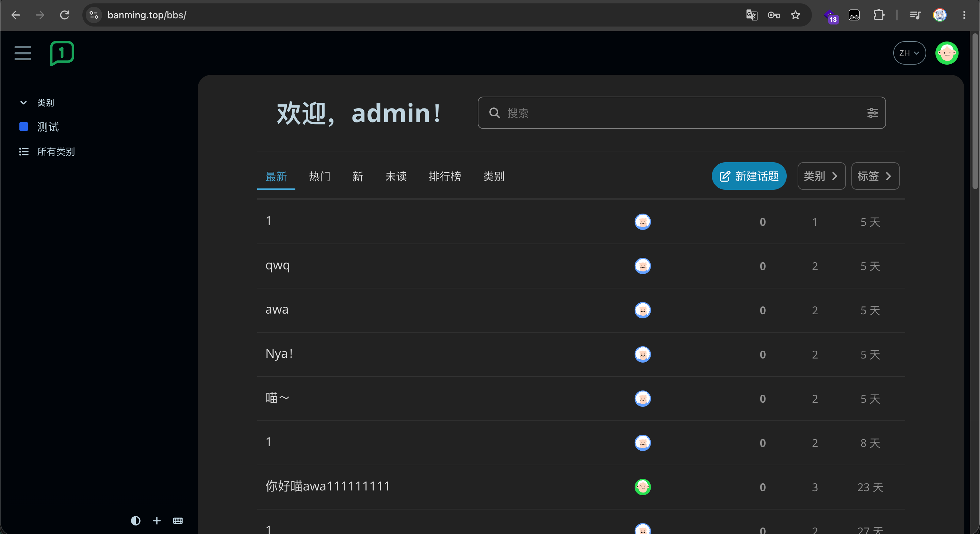Open the 测试 category in sidebar

point(48,127)
